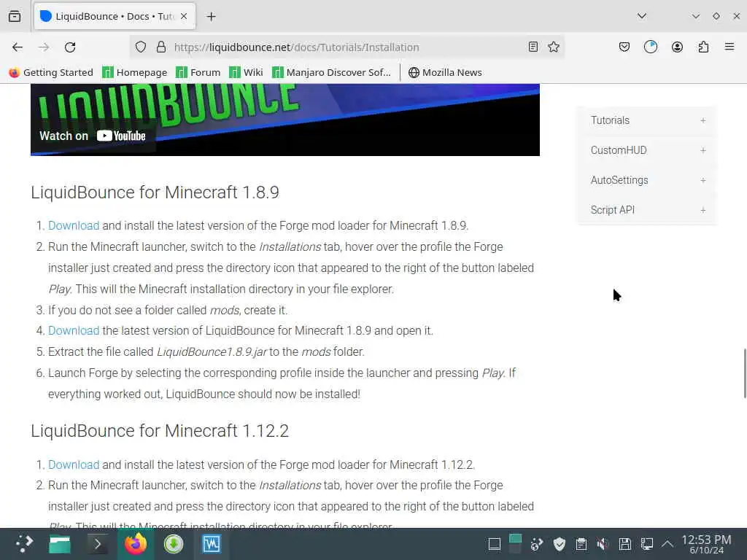747x560 pixels.
Task: Click the address bar URL field
Action: point(348,47)
